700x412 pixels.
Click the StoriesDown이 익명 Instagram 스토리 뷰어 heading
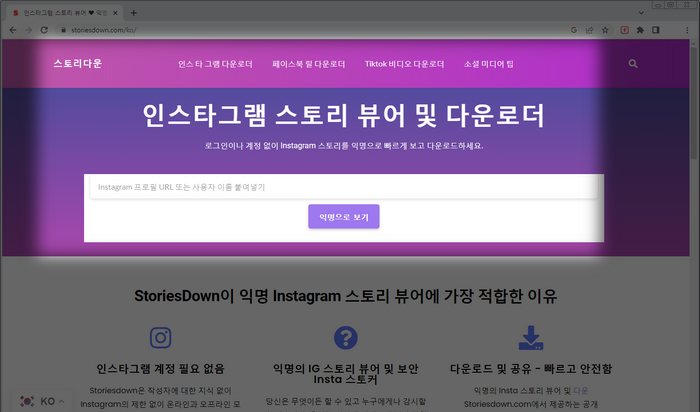[346, 296]
